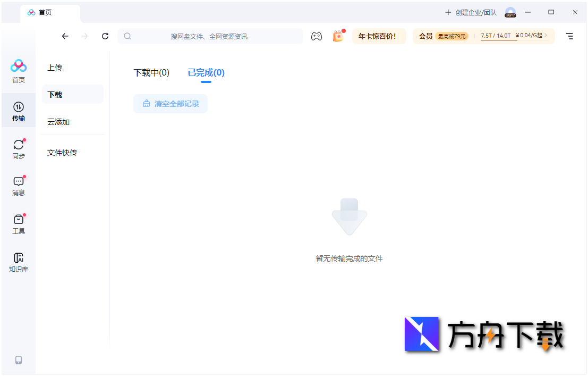
Task: Open the 工具 tools icon
Action: (19, 223)
